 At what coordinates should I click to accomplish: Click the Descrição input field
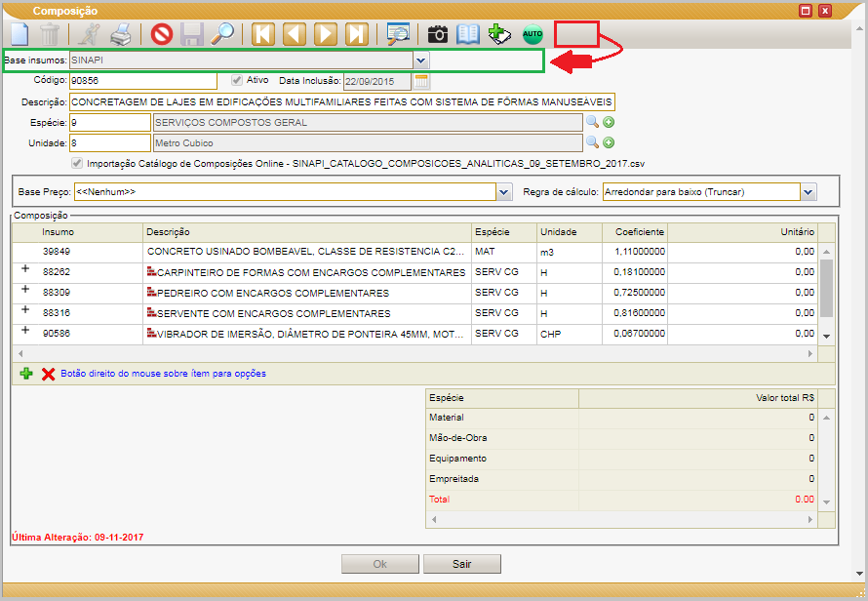coord(342,101)
